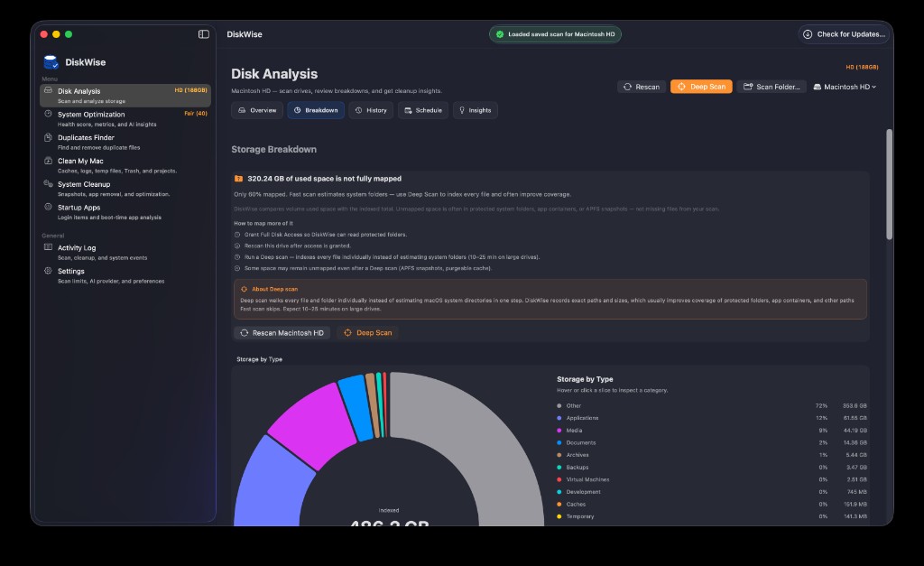Image resolution: width=924 pixels, height=566 pixels.
Task: Click the vertical scrollbar thumb
Action: 889,184
